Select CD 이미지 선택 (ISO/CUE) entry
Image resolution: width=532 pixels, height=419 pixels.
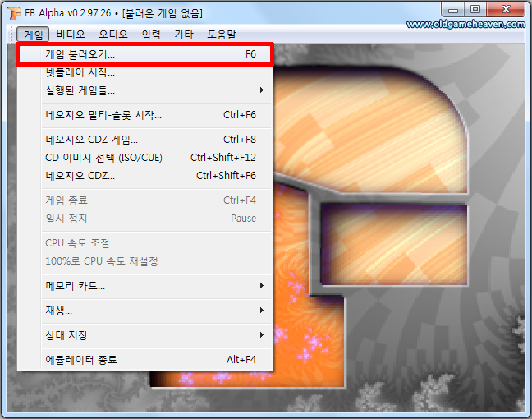tap(144, 158)
